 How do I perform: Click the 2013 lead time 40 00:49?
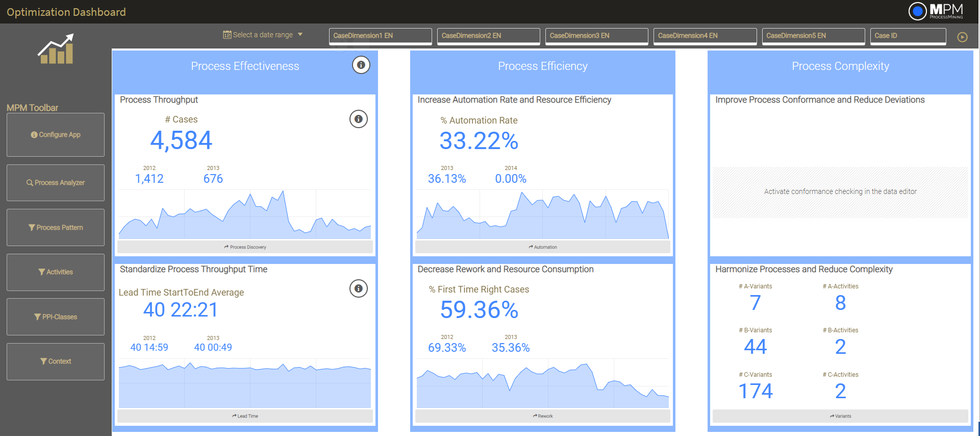(x=213, y=348)
